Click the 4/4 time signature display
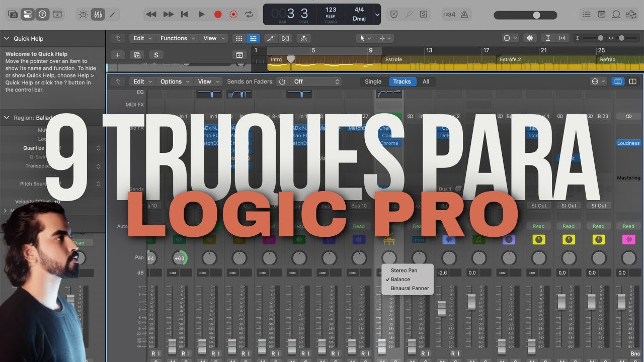Viewport: 644px width, 362px height. pyautogui.click(x=359, y=10)
